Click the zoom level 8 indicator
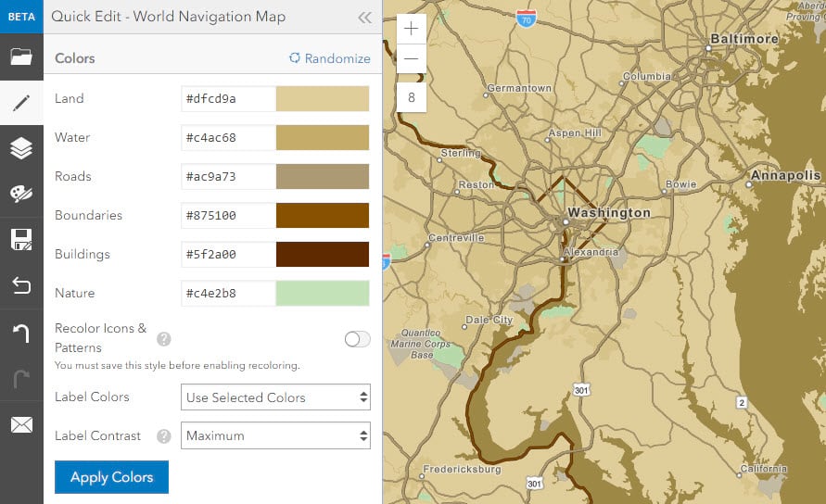Screen dimensions: 826x504 411,97
